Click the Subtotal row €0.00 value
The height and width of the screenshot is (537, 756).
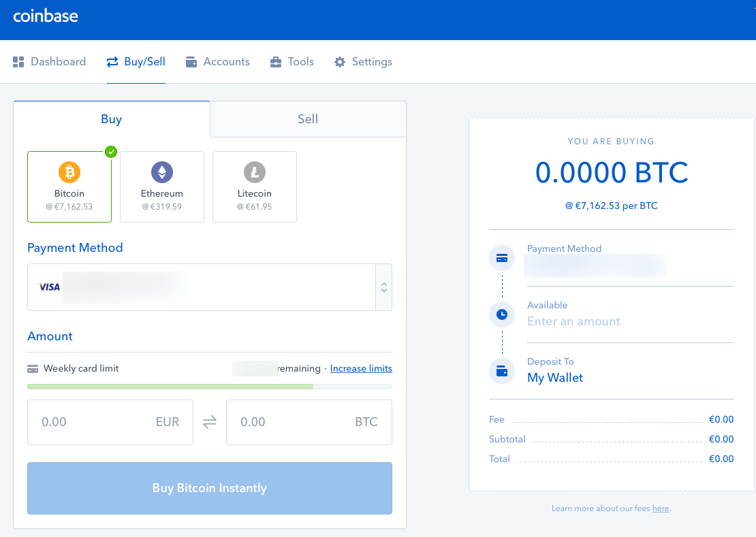(721, 439)
